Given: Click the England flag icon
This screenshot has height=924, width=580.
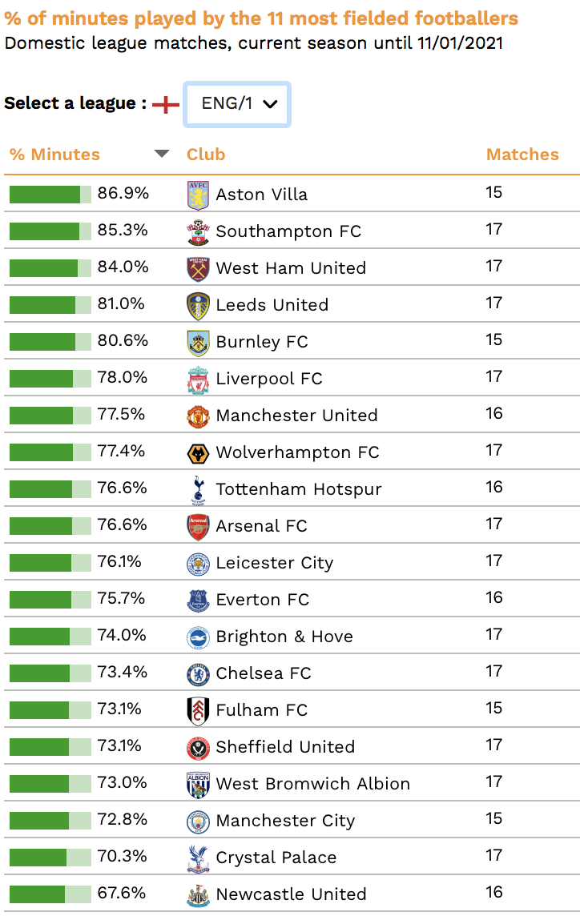Looking at the screenshot, I should click(166, 104).
